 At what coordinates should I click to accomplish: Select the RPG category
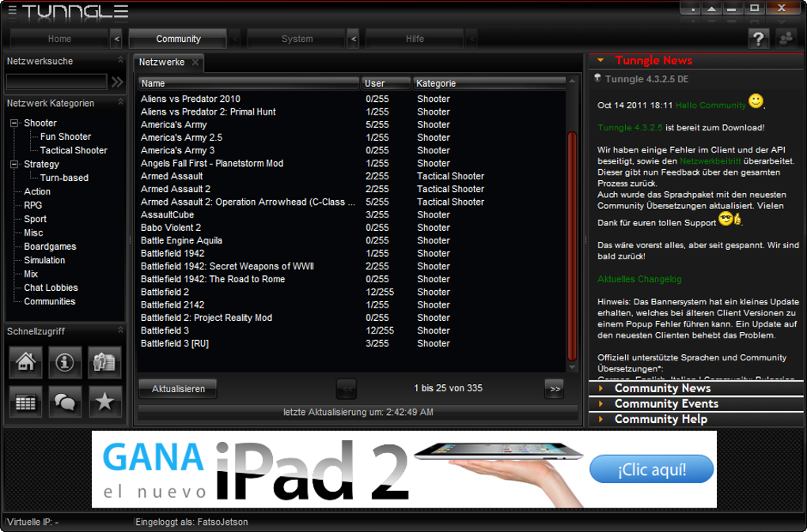(33, 206)
